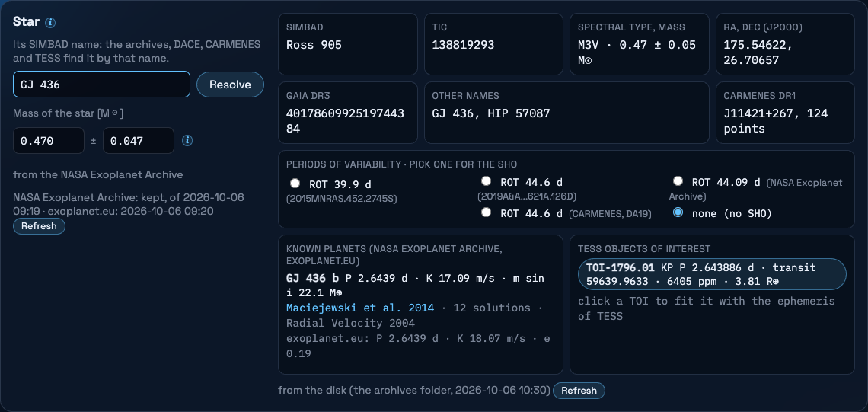Select ROT 44.09 d NASA Exoplanet Archive
Viewport: 868px width, 412px height.
(x=678, y=181)
